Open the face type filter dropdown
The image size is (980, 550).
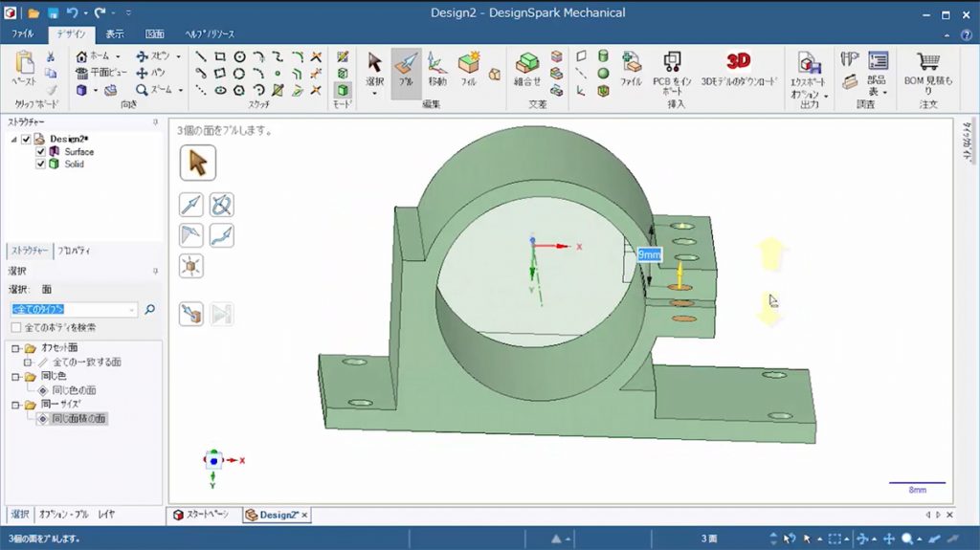click(132, 310)
